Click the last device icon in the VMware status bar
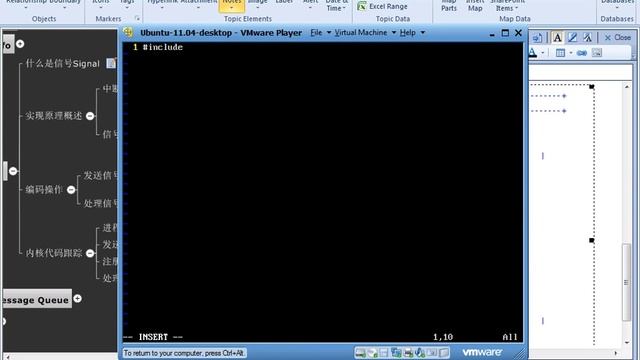The image size is (640, 360). click(444, 353)
